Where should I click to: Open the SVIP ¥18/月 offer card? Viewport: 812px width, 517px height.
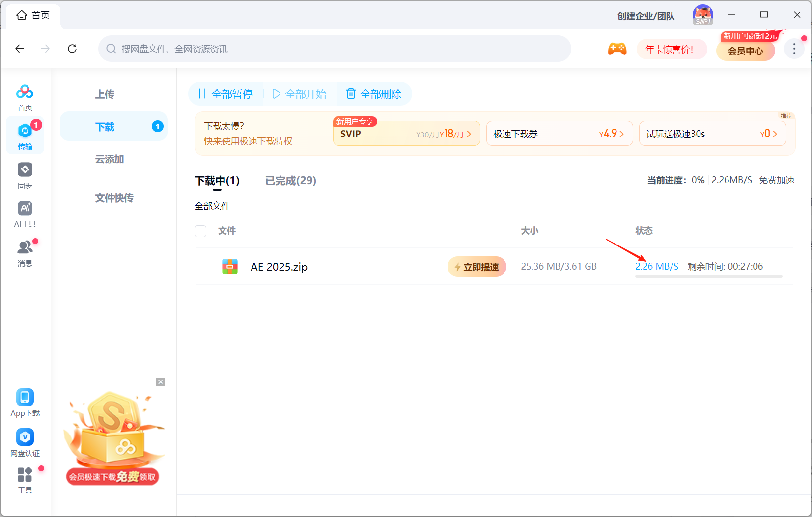(x=406, y=134)
